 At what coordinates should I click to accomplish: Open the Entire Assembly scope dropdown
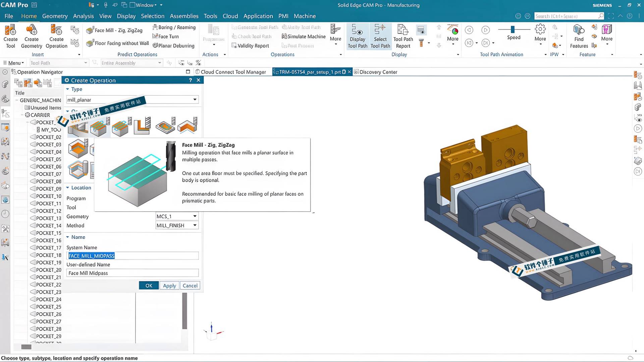point(131,63)
